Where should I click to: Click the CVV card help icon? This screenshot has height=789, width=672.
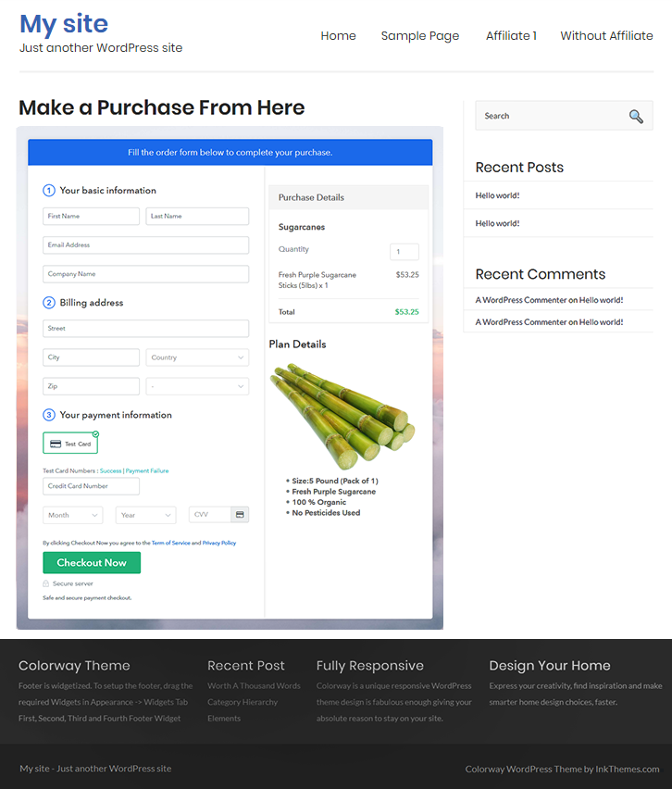click(240, 515)
